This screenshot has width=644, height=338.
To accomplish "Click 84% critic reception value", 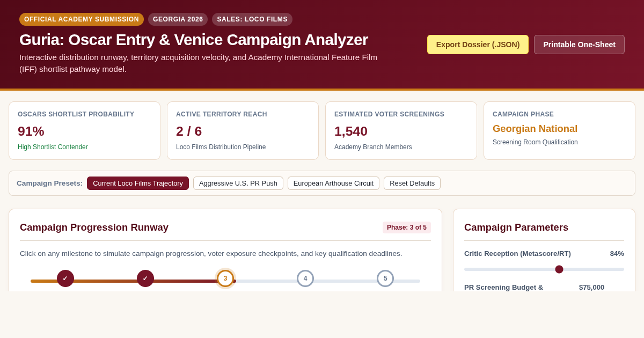I will (617, 254).
